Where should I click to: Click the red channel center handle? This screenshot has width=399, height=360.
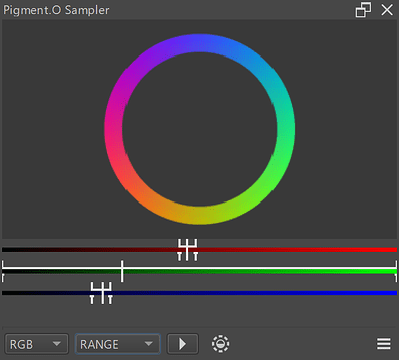point(187,250)
